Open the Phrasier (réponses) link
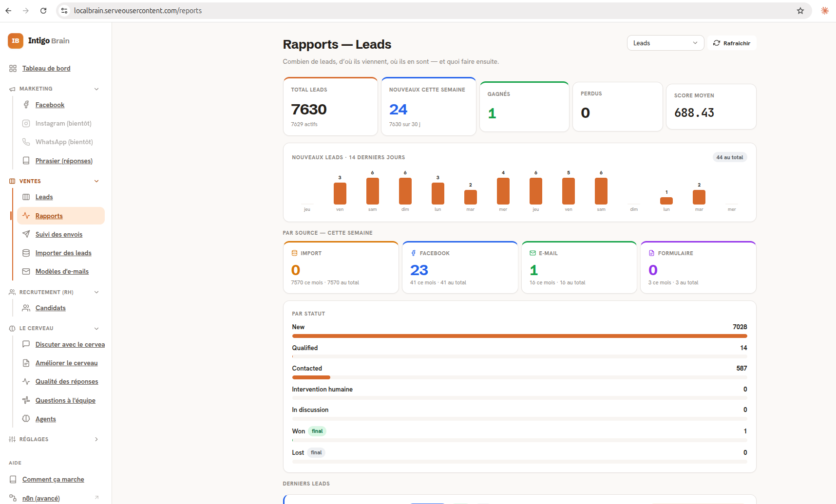 click(x=64, y=161)
